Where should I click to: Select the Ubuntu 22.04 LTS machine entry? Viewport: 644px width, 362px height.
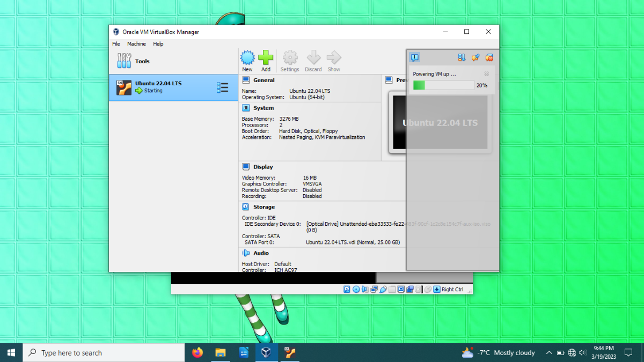pos(173,87)
